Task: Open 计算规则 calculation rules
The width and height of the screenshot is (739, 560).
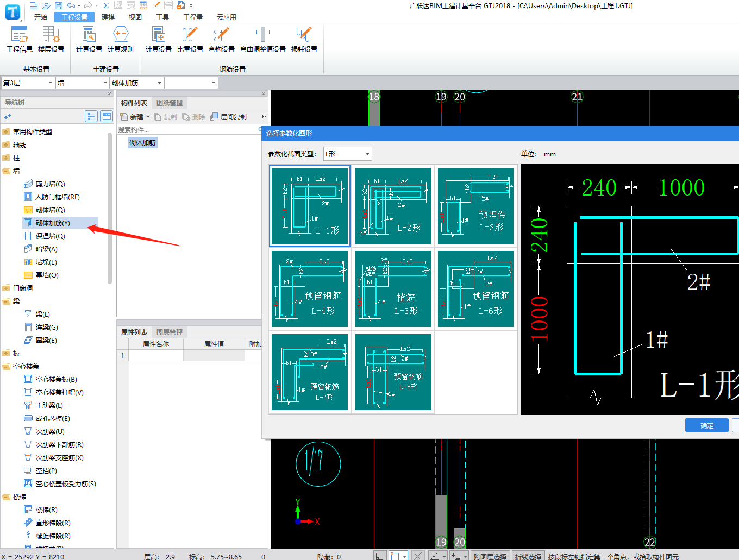Action: [x=121, y=39]
